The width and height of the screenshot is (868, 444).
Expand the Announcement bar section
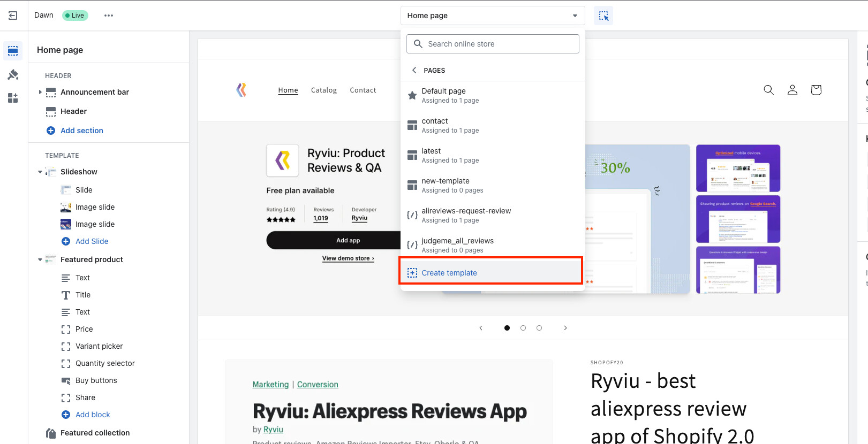pyautogui.click(x=40, y=92)
